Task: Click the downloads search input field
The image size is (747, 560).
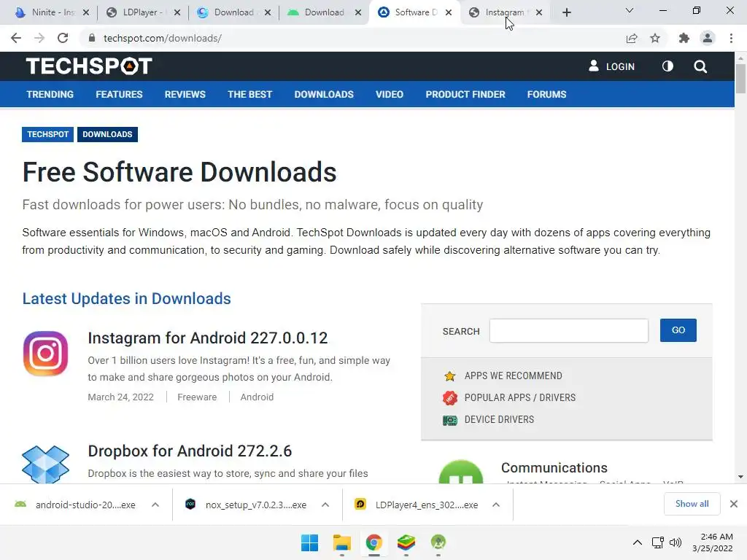Action: pyautogui.click(x=569, y=330)
